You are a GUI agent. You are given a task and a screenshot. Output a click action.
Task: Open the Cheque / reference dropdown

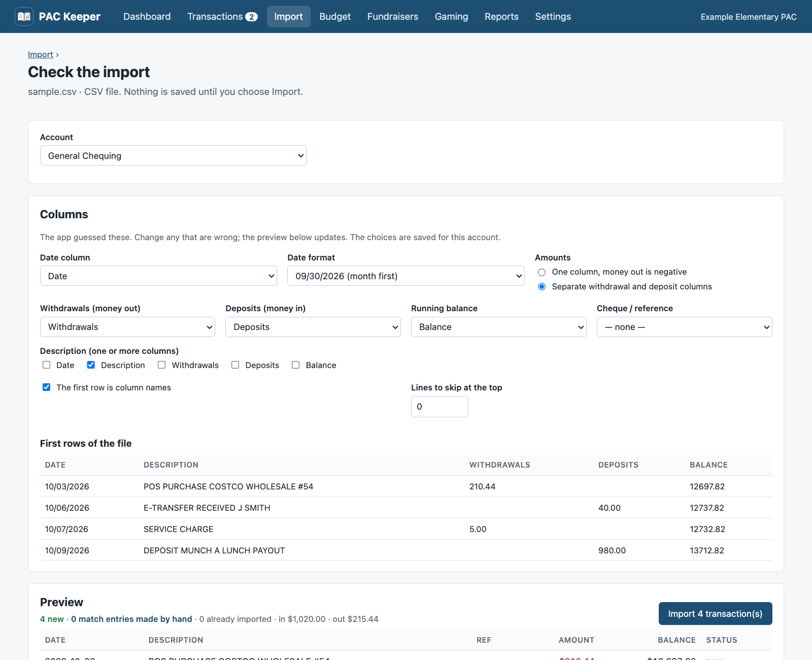[x=684, y=327]
